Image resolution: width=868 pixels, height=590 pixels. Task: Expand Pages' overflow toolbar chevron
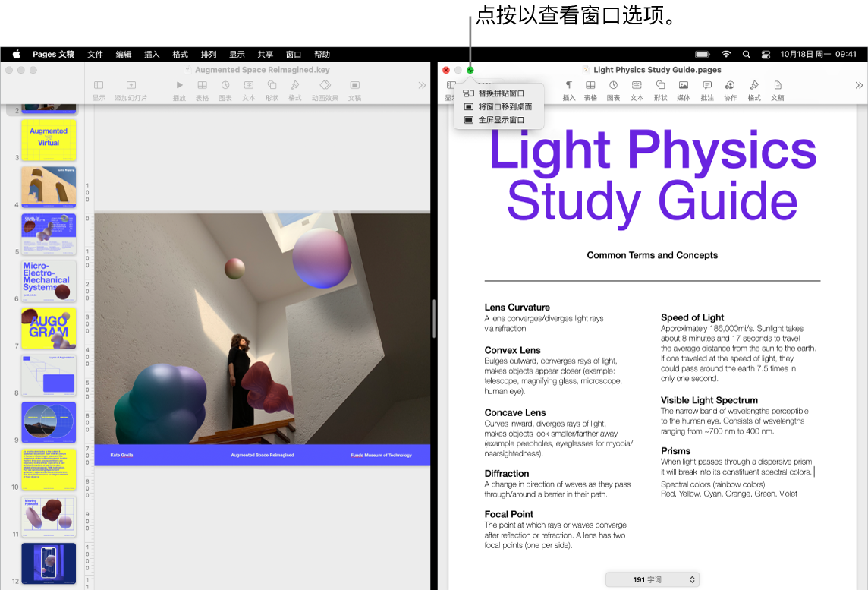tap(858, 85)
